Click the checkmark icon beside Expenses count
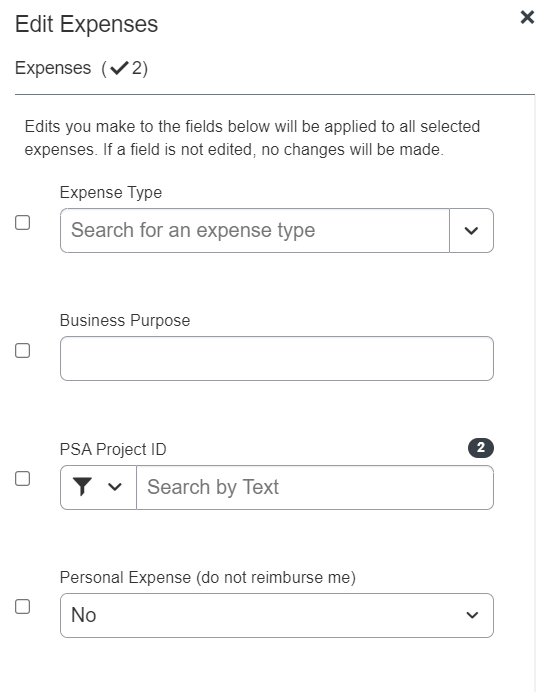Image resolution: width=536 pixels, height=692 pixels. pos(119,68)
